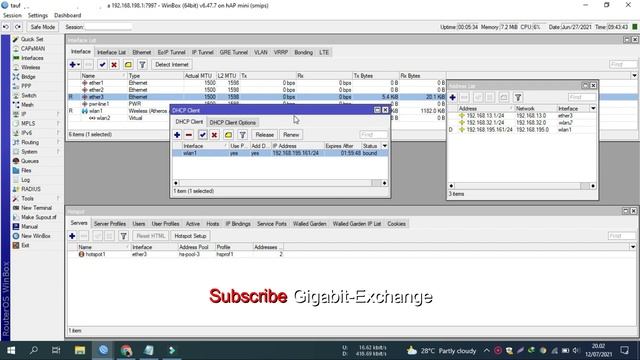Open the Session menu
The width and height of the screenshot is (640, 360).
tap(12, 16)
